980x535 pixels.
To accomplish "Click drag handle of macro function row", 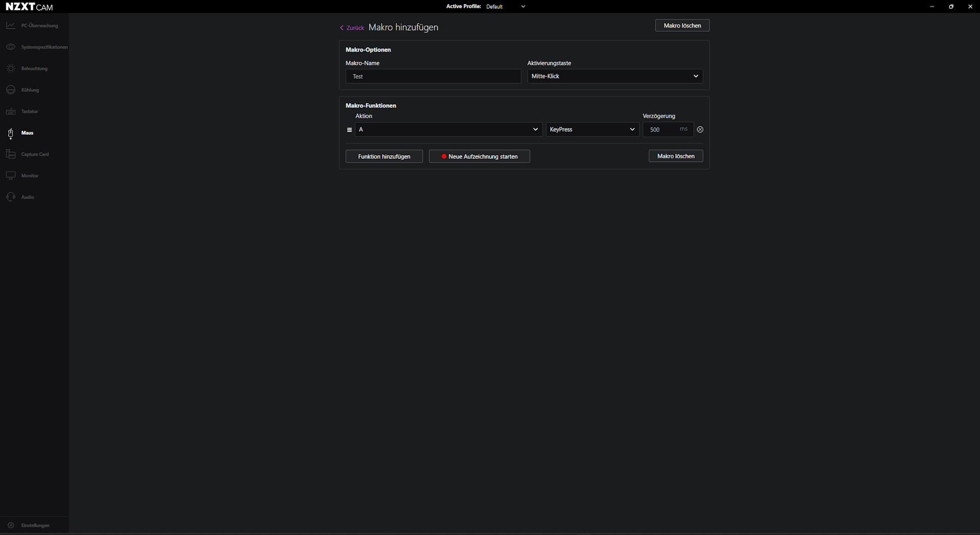I will (349, 130).
